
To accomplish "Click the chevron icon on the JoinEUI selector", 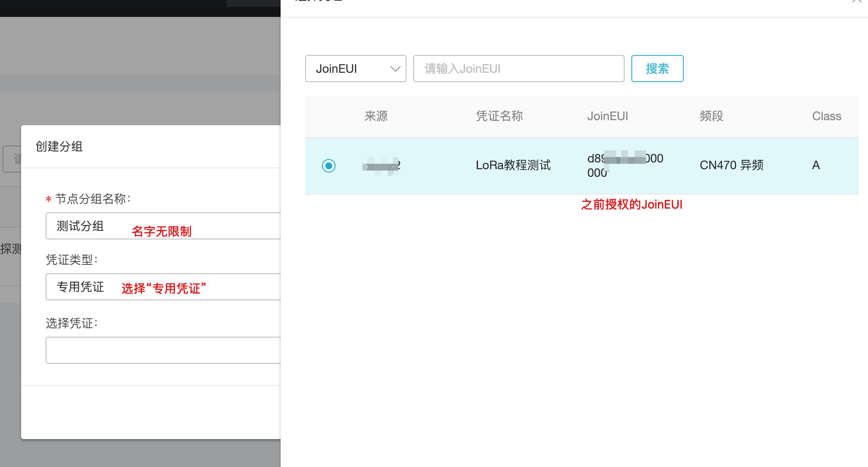I will point(395,69).
